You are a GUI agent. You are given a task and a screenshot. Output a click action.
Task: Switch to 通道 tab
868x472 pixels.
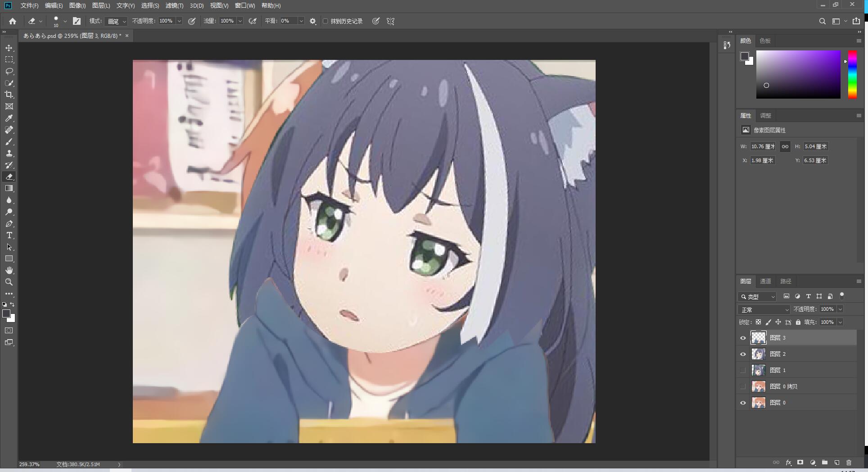click(765, 281)
